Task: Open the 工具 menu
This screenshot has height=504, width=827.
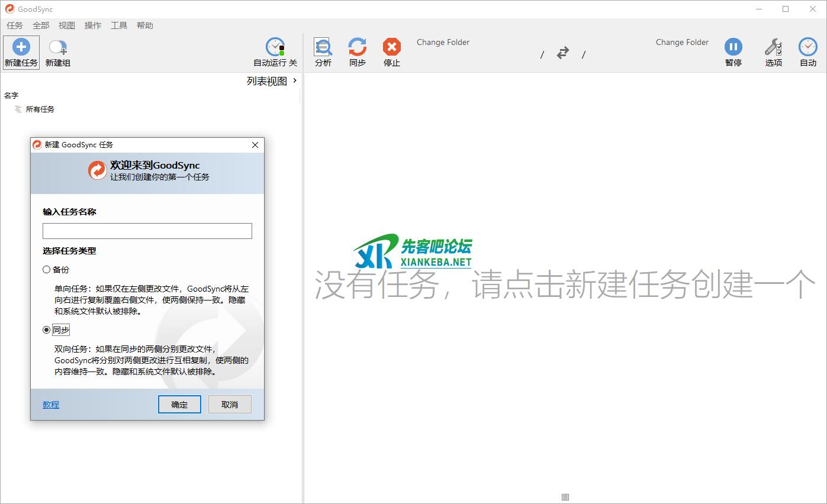Action: pyautogui.click(x=119, y=25)
